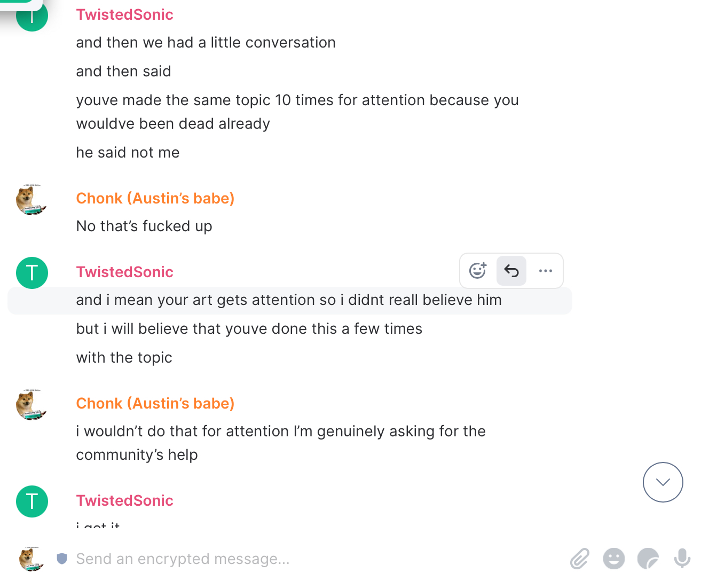Click the reply arrow icon
The image size is (709, 588).
[511, 271]
